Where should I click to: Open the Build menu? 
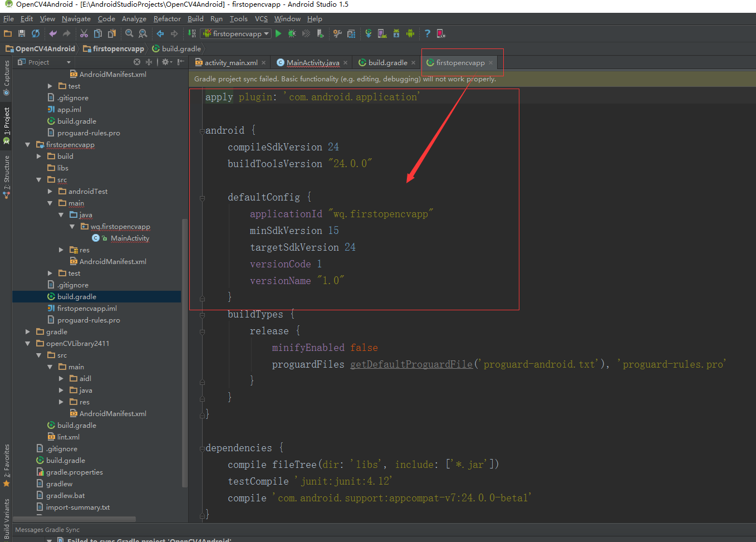195,18
